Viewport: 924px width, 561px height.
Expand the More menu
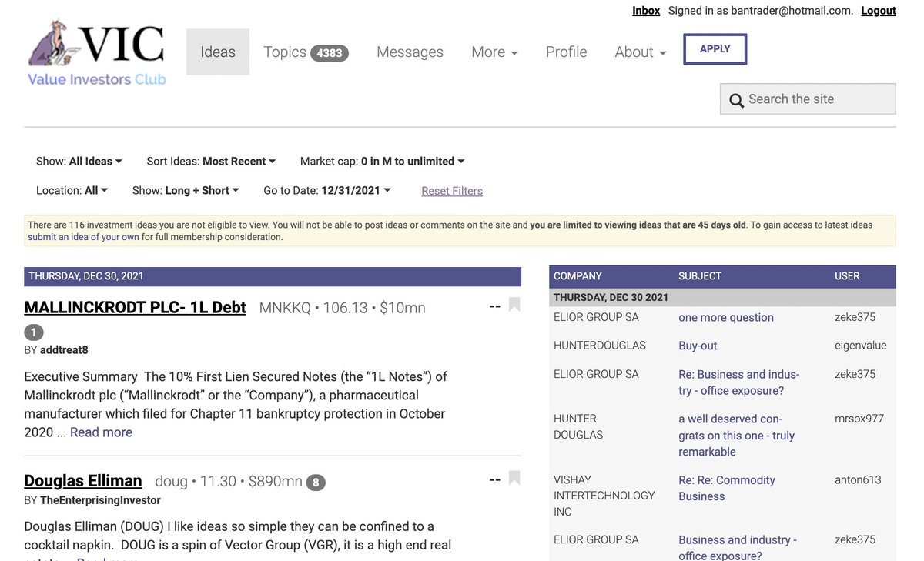coord(494,52)
